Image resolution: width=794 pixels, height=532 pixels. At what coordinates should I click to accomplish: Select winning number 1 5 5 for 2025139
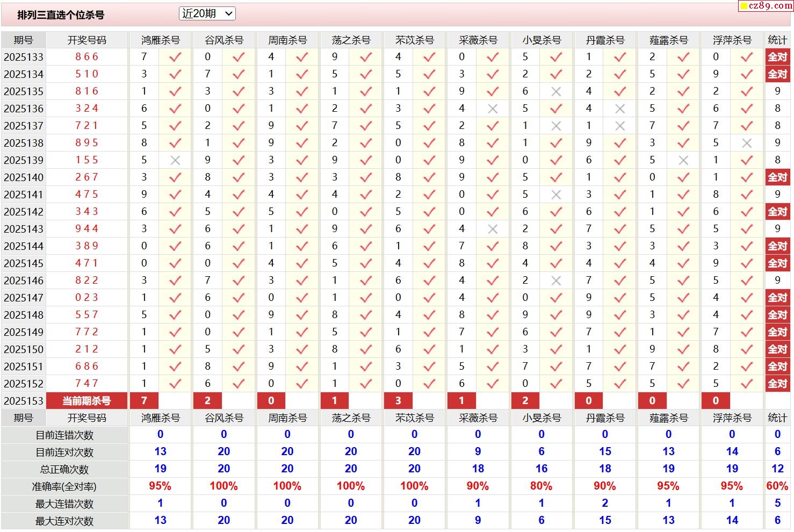pyautogui.click(x=87, y=160)
